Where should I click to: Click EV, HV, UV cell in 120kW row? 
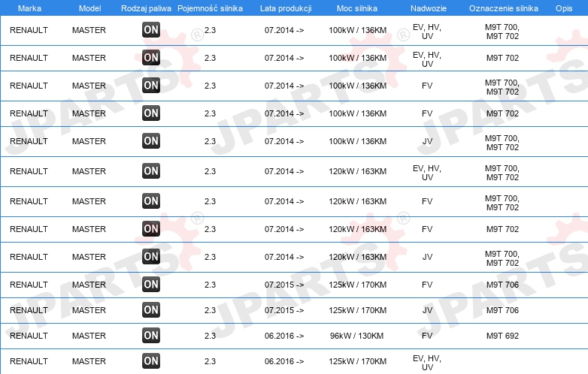coord(427,173)
